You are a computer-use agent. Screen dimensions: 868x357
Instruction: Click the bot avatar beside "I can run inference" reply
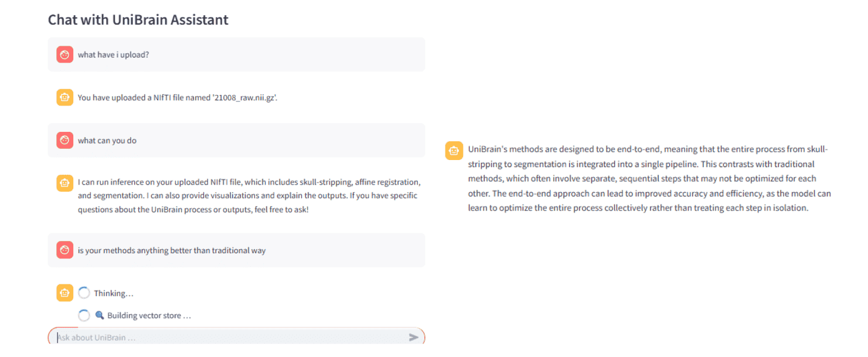(64, 183)
